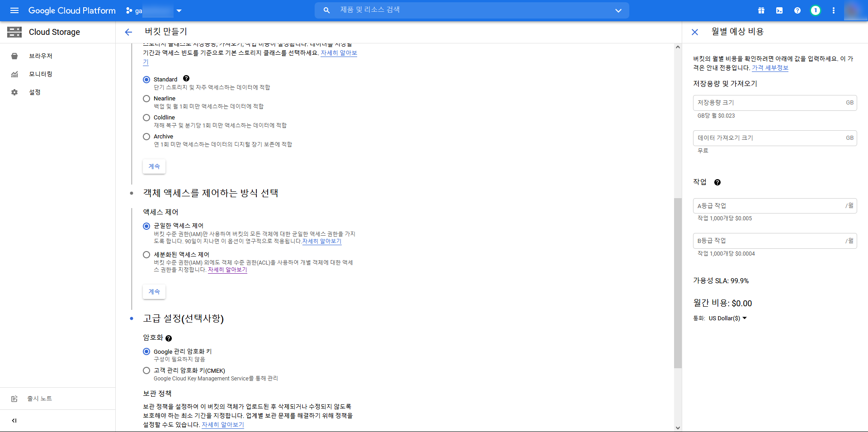Click the Google Cloud Platform logo text
The image size is (868, 432).
(x=72, y=10)
